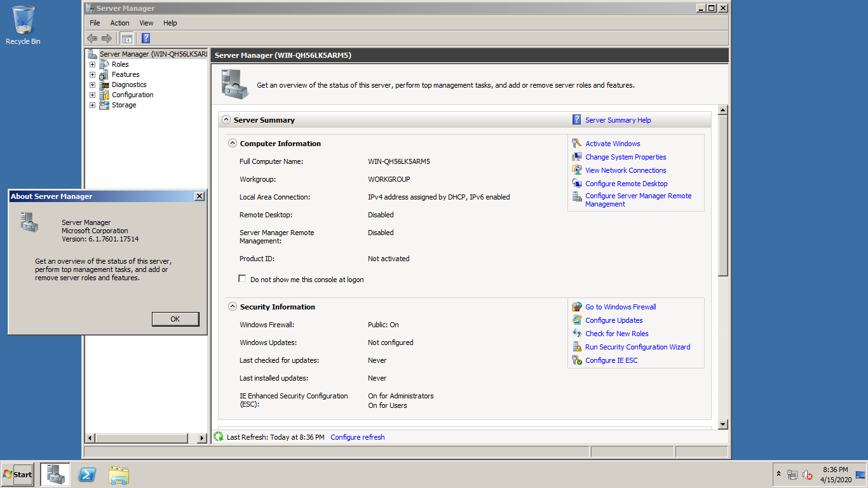868x488 pixels.
Task: Show hidden tray icons arrow
Action: (x=778, y=474)
